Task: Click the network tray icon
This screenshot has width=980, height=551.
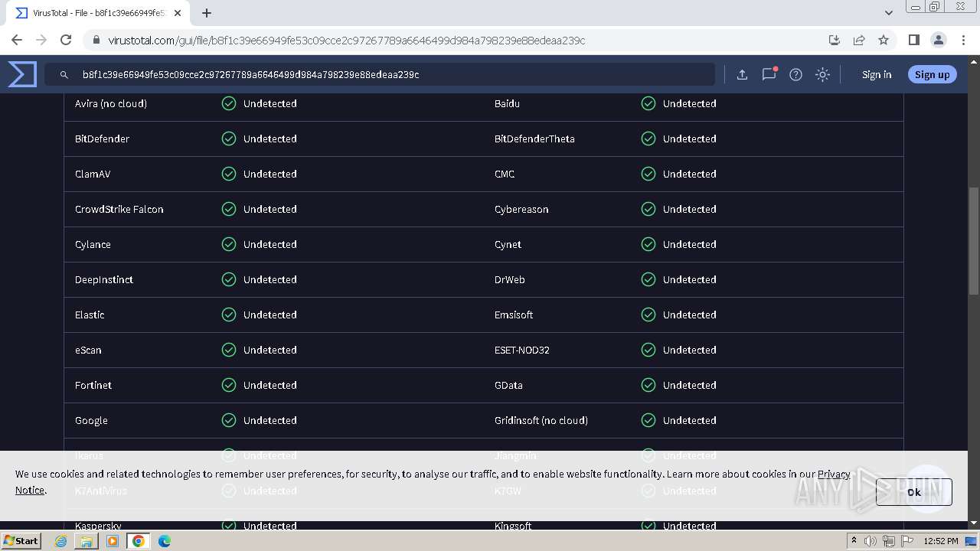Action: click(x=889, y=541)
